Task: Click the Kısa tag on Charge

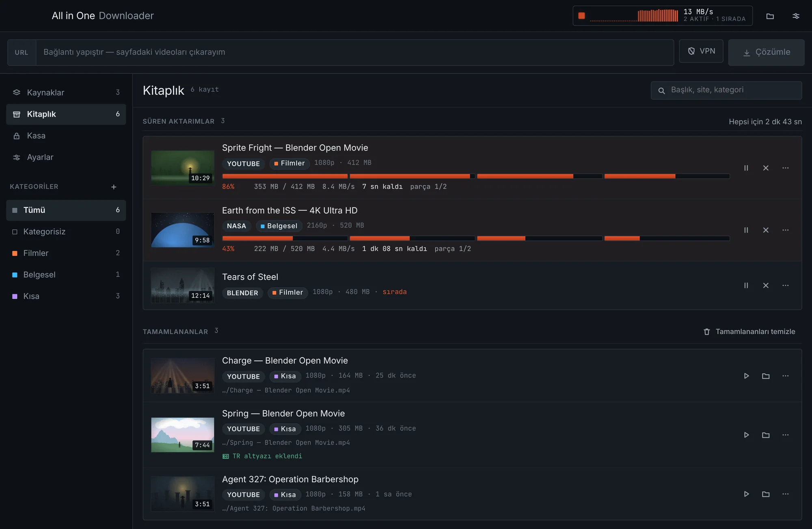Action: click(x=285, y=376)
